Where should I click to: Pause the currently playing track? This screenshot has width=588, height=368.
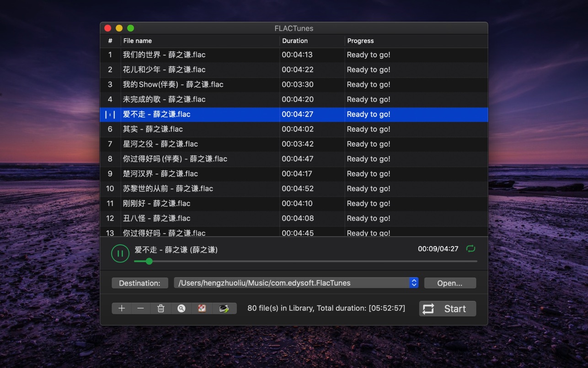[120, 254]
